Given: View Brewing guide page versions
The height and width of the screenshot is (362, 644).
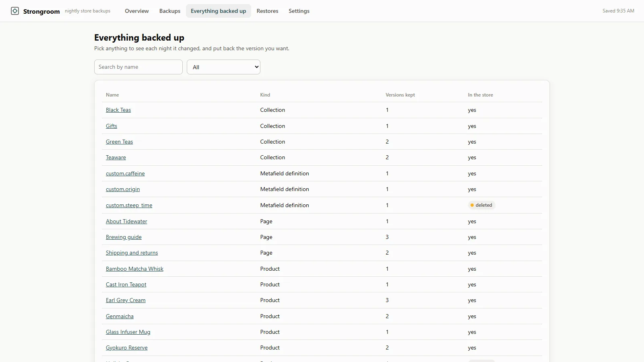Looking at the screenshot, I should [x=124, y=237].
